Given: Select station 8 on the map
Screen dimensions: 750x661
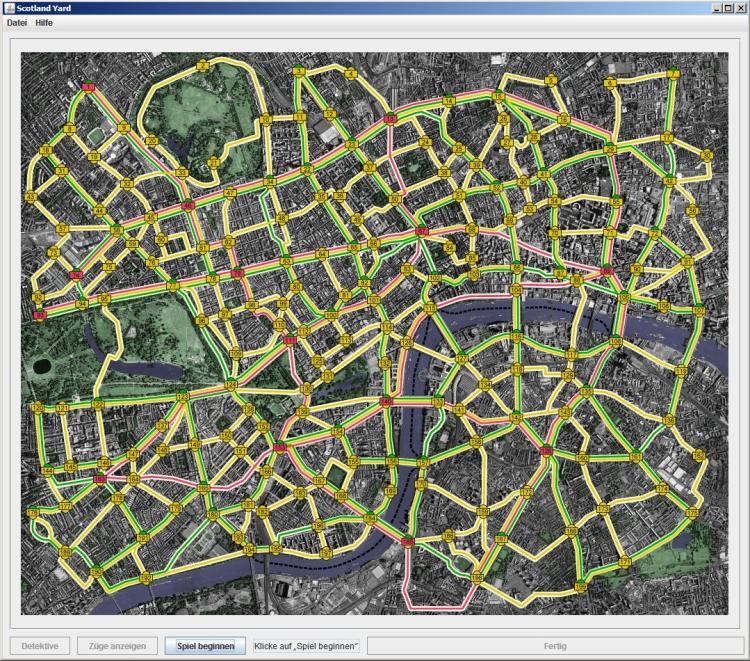Looking at the screenshot, I should [x=70, y=129].
